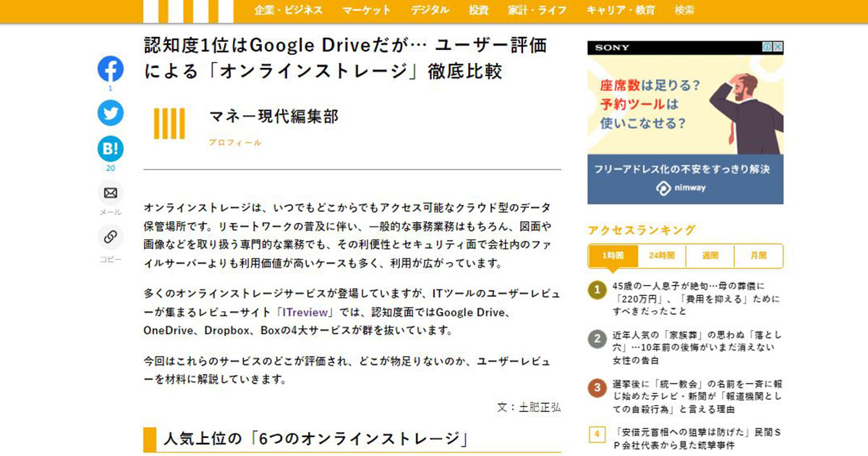This screenshot has height=456, width=868.
Task: Copy the article link using chain icon
Action: (111, 237)
